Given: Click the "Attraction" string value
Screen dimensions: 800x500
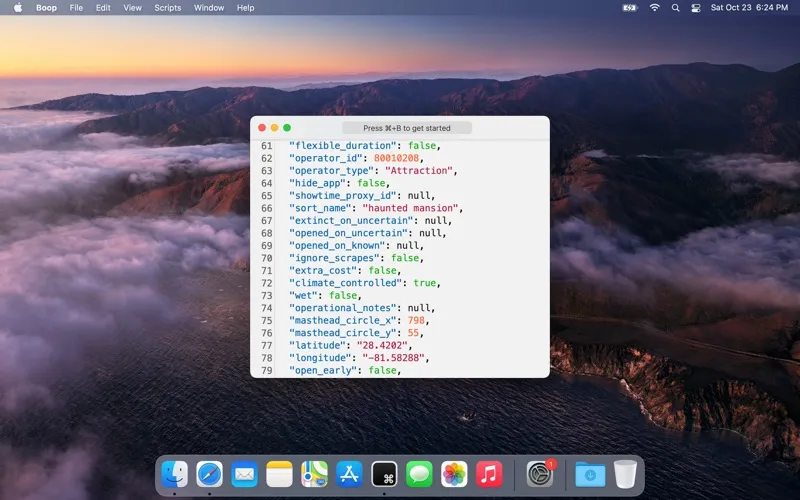Looking at the screenshot, I should [419, 170].
